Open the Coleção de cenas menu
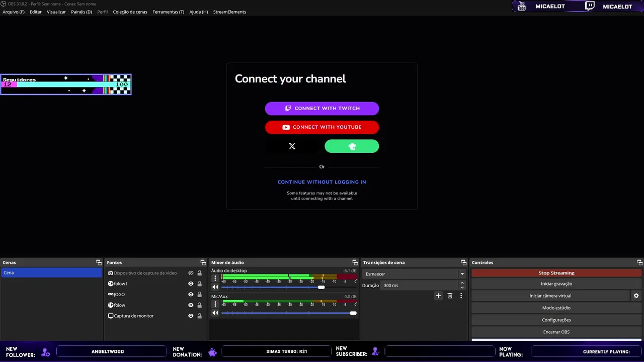Image resolution: width=644 pixels, height=362 pixels. 130,12
